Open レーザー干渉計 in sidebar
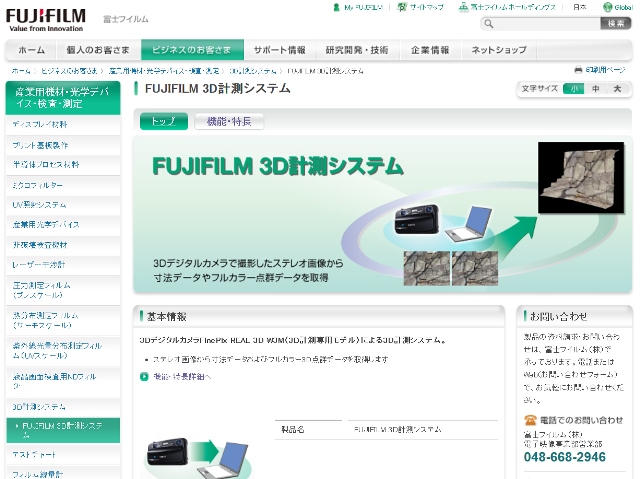640x479 pixels. click(63, 265)
